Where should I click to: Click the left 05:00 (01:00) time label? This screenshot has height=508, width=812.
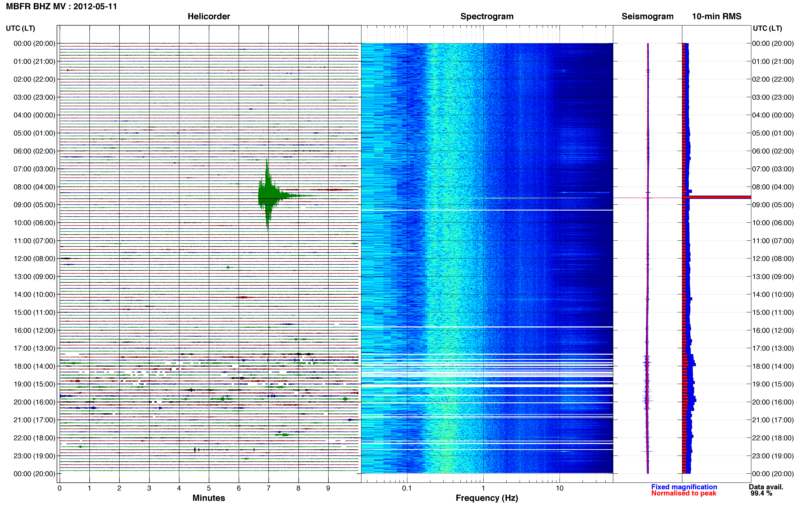pos(34,133)
